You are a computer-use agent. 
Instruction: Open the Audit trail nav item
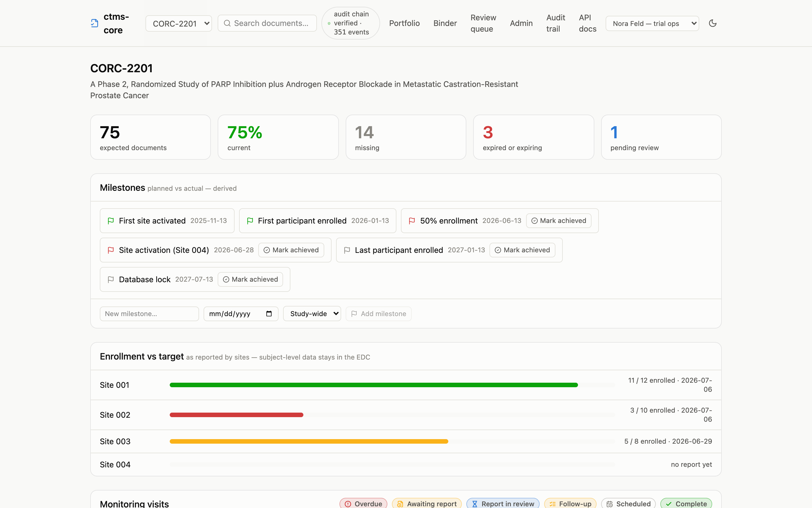coord(556,23)
